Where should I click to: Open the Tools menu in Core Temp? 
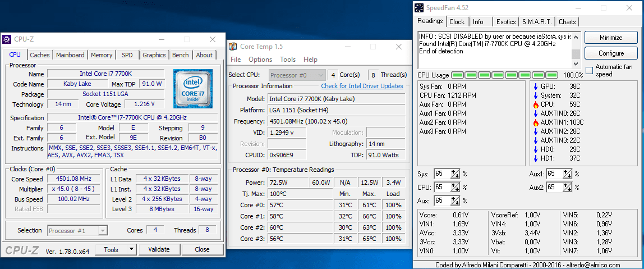tap(288, 59)
